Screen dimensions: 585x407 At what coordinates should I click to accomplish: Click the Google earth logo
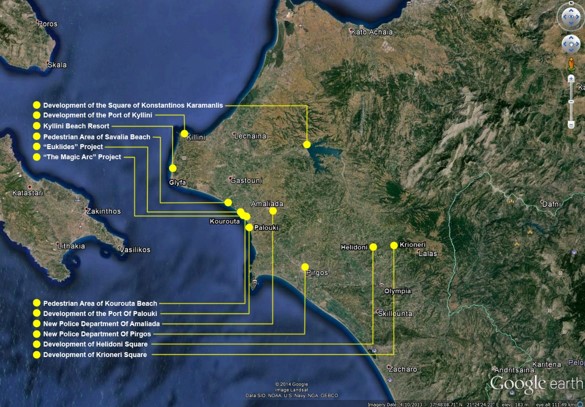tap(536, 384)
